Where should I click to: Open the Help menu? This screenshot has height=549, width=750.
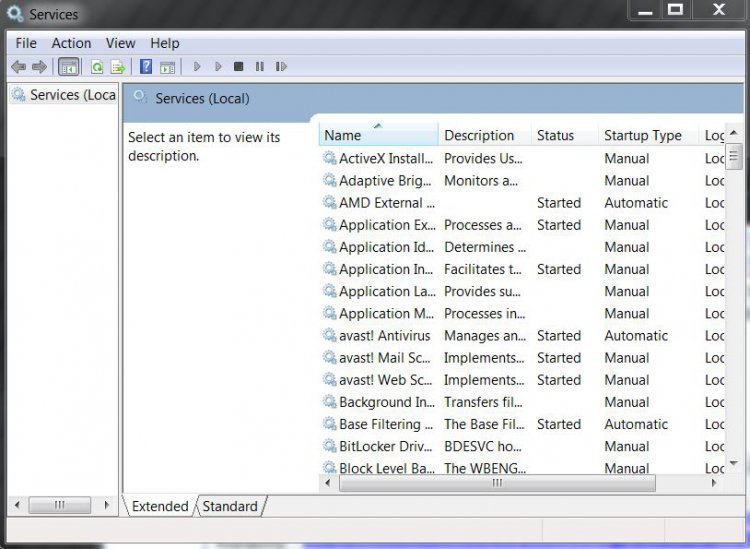[x=165, y=43]
